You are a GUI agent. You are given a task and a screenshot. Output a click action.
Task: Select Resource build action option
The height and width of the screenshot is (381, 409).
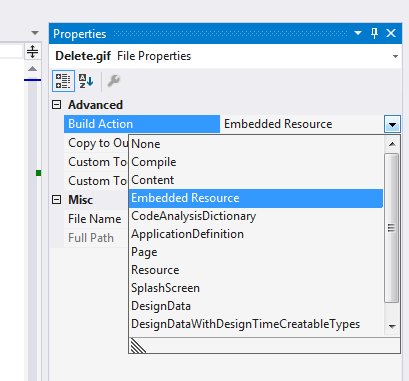pyautogui.click(x=256, y=270)
